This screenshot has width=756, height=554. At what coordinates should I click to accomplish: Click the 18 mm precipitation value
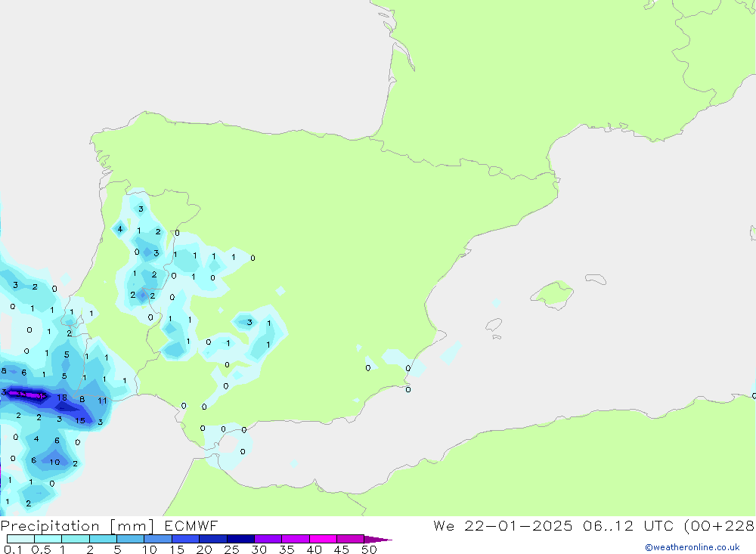62,398
